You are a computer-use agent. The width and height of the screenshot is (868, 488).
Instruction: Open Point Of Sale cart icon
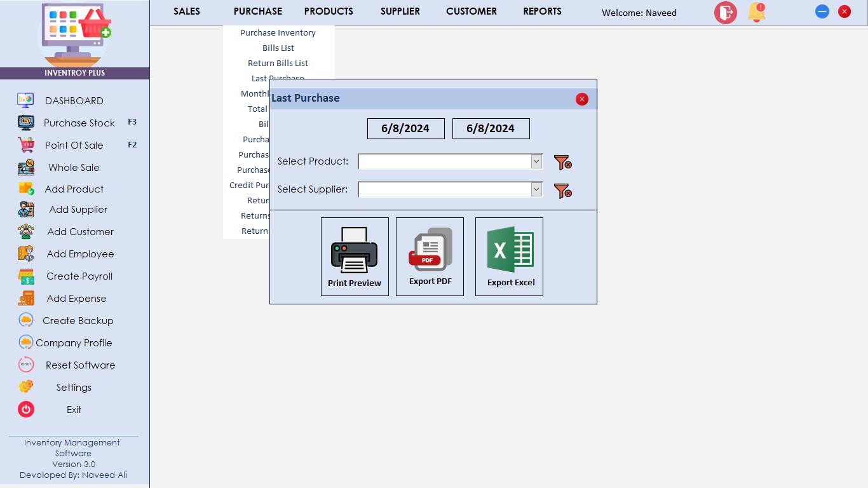[25, 145]
